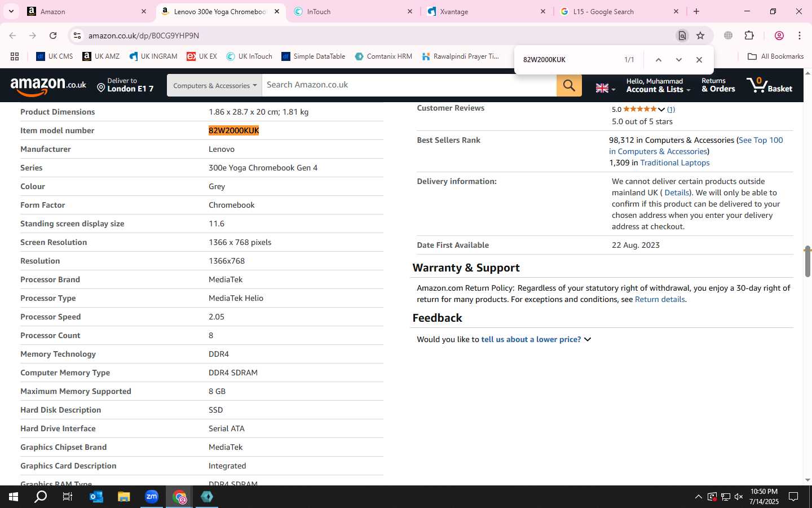Open the UK INGRAM bookmark
Screen dimensions: 812x508
[153, 56]
